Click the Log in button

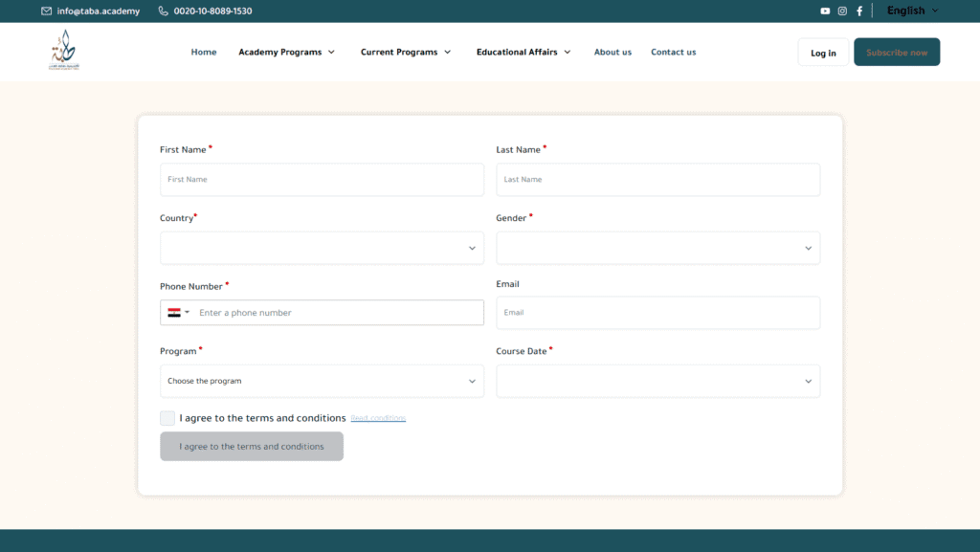coord(823,53)
